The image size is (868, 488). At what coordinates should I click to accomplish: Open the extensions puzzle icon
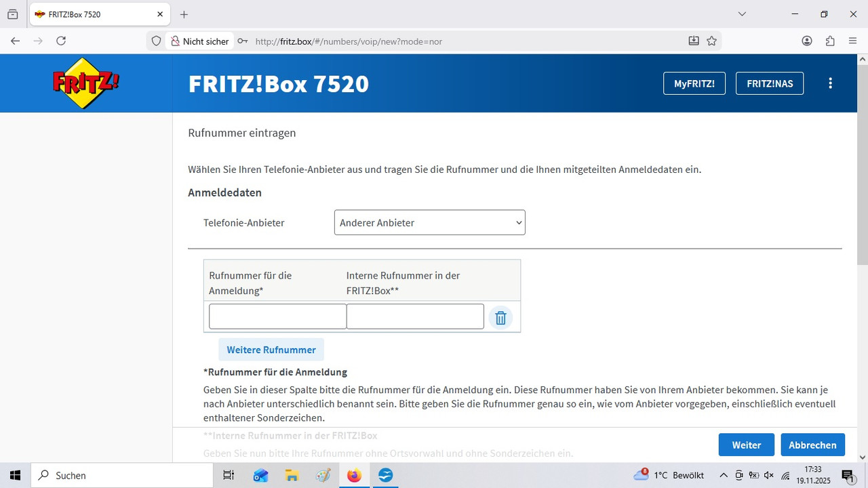[830, 41]
